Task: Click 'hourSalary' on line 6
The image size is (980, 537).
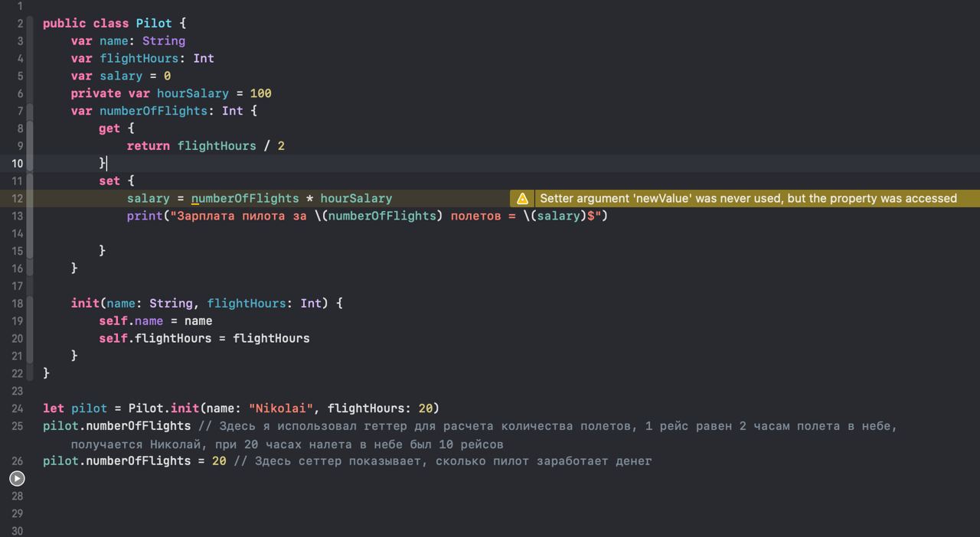Action: (x=192, y=93)
